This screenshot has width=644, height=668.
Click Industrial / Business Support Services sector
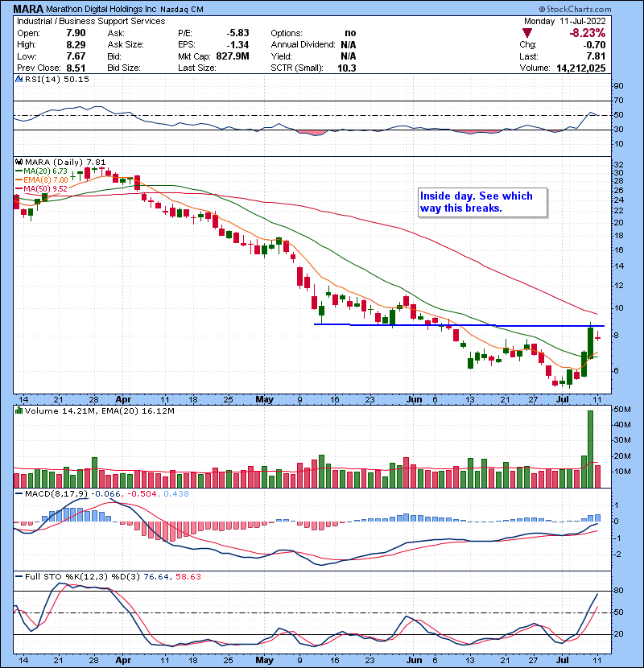(91, 21)
